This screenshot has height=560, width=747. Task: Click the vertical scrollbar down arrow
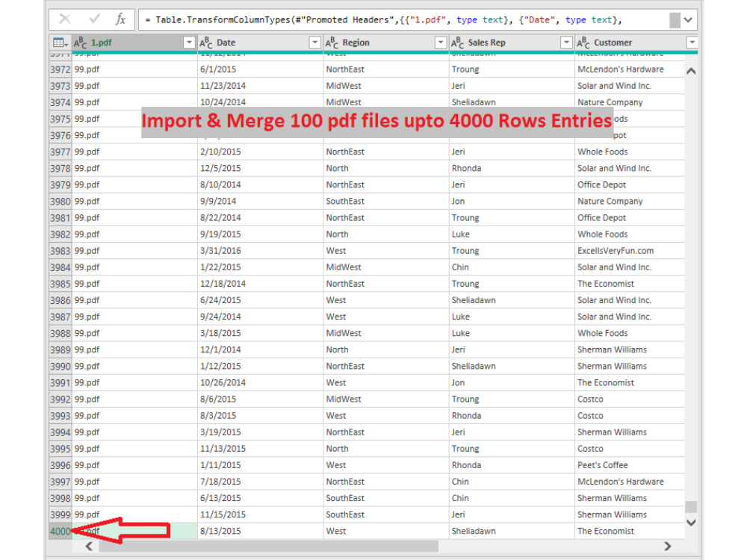pos(691,523)
